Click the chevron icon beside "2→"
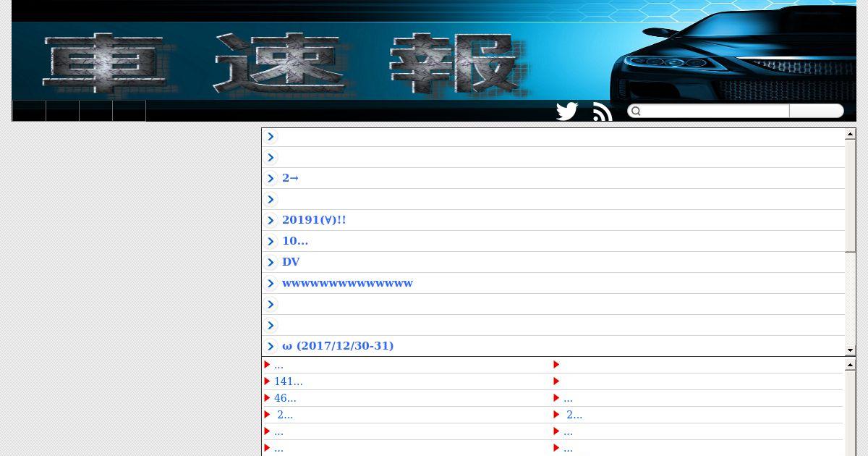This screenshot has width=868, height=456. pyautogui.click(x=271, y=178)
